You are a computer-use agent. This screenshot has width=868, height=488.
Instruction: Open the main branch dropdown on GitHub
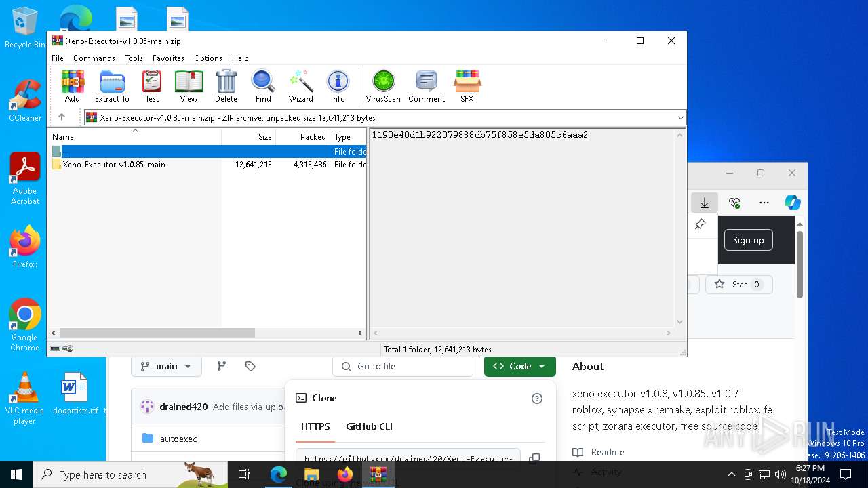click(166, 366)
